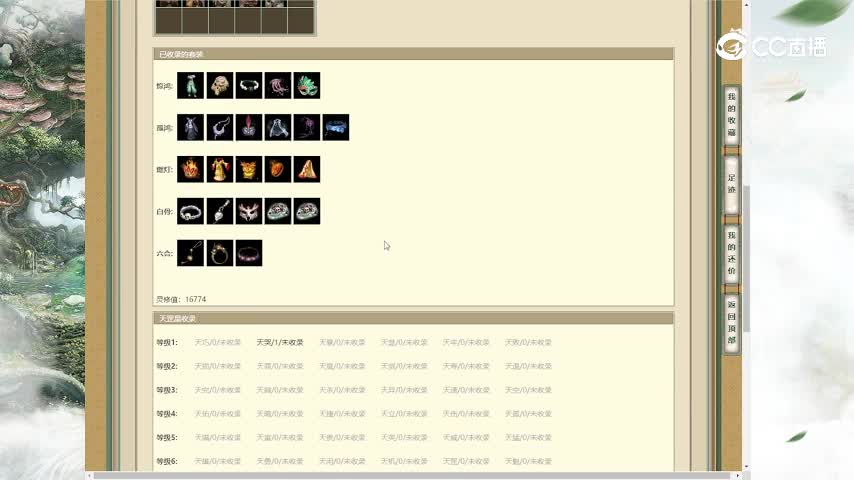
Task: Select the dark purple tassel icon in 孤鸿 row
Action: click(307, 127)
